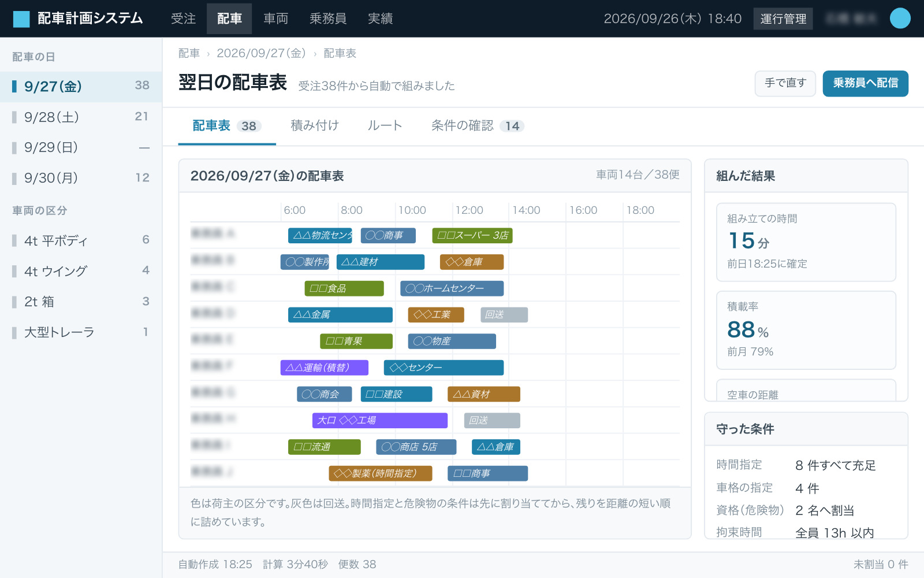Select date 9/29(日) in sidebar
The height and width of the screenshot is (578, 924).
81,148
